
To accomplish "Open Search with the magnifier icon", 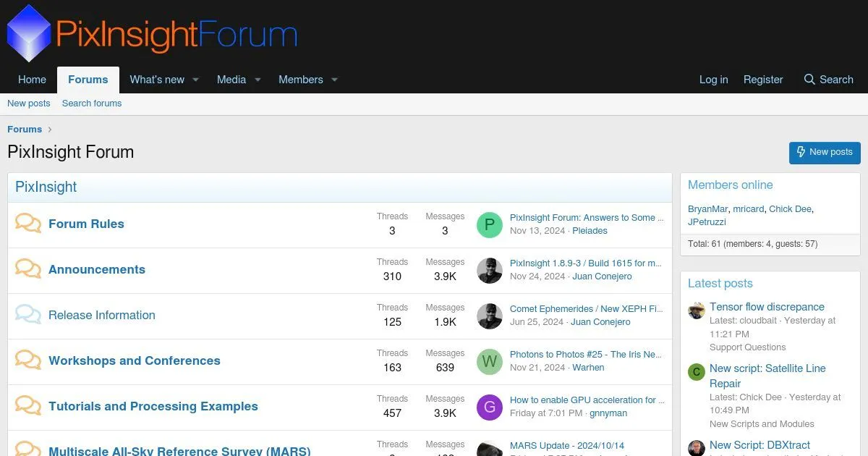I will point(809,79).
